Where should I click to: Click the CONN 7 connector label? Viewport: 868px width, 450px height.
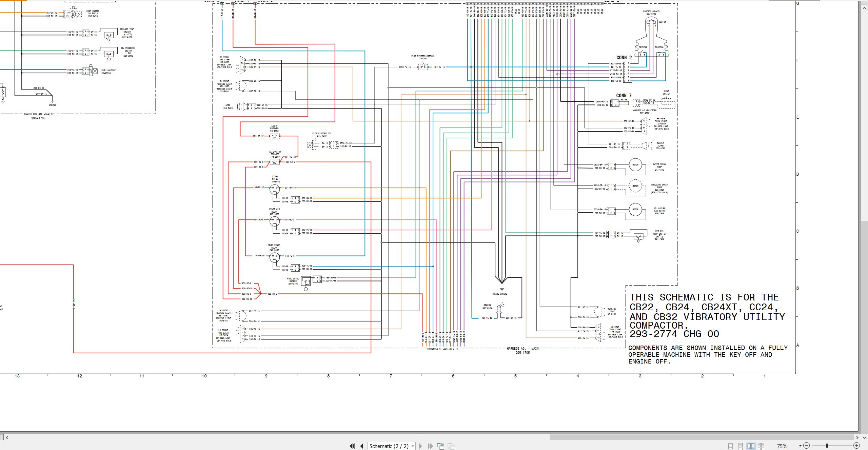[624, 96]
